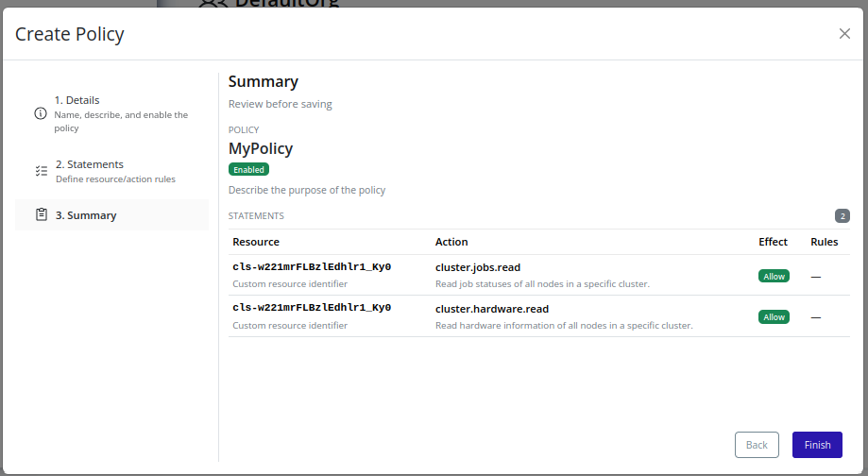
Task: Click the checklist icon beside Statements step
Action: click(42, 171)
